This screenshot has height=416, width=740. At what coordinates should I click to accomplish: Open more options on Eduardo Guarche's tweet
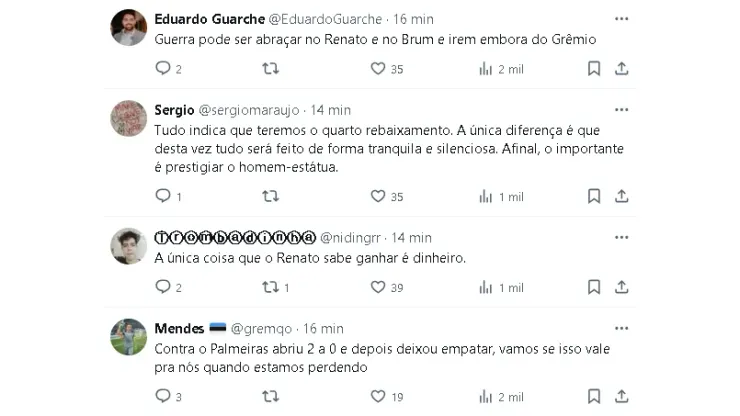point(621,19)
